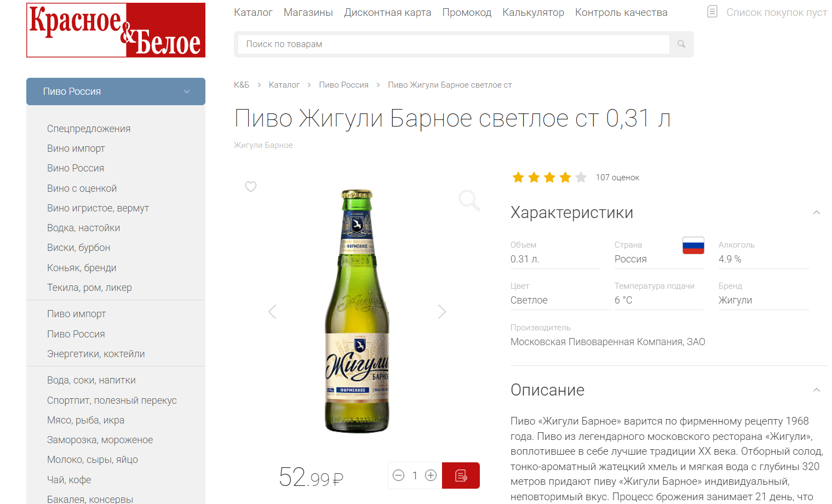Select Виски, бурбон category
This screenshot has height=504, width=832.
click(79, 248)
